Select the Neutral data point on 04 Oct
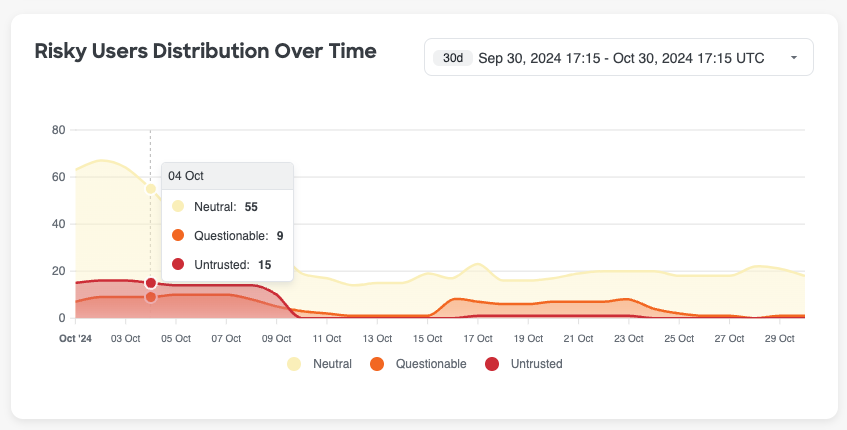This screenshot has height=430, width=847. [x=151, y=188]
